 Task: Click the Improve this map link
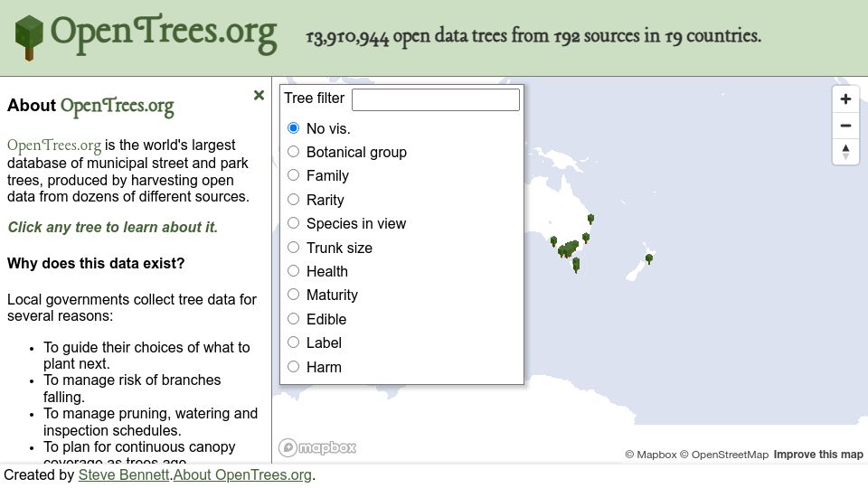tap(818, 455)
